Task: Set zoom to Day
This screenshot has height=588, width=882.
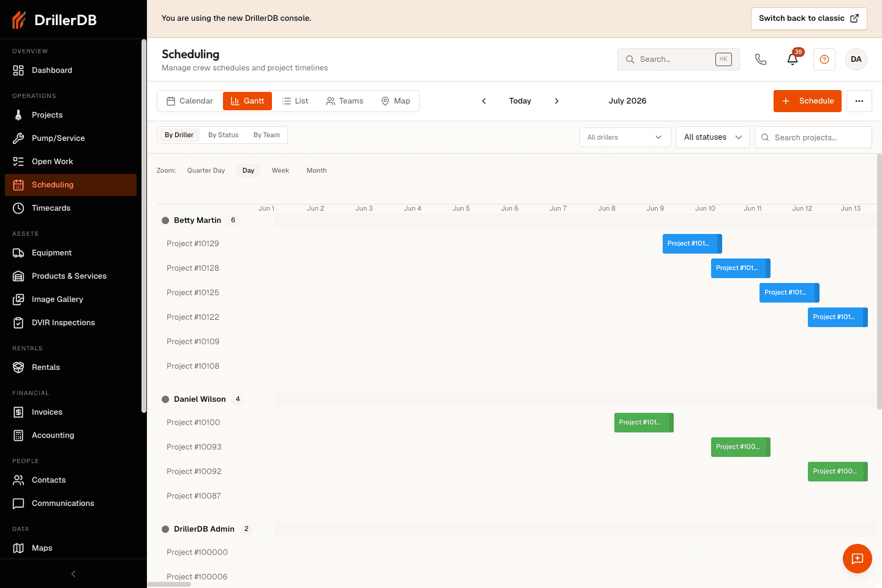Action: pos(248,171)
